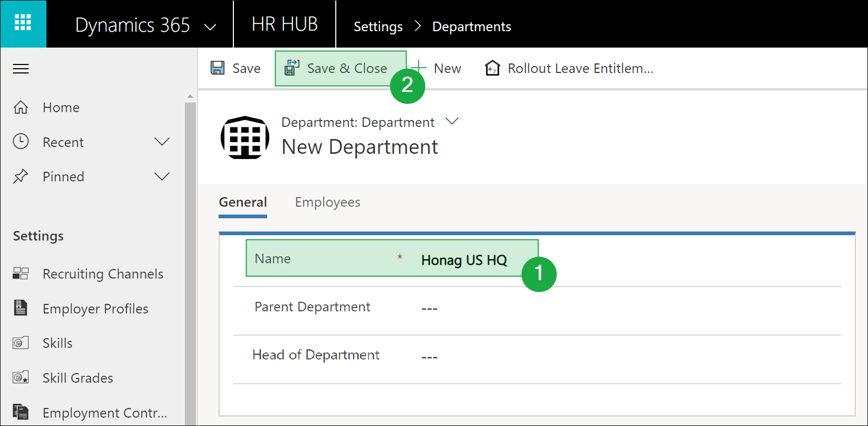Click the New button in toolbar
Screen dimensions: 868x426
437,68
